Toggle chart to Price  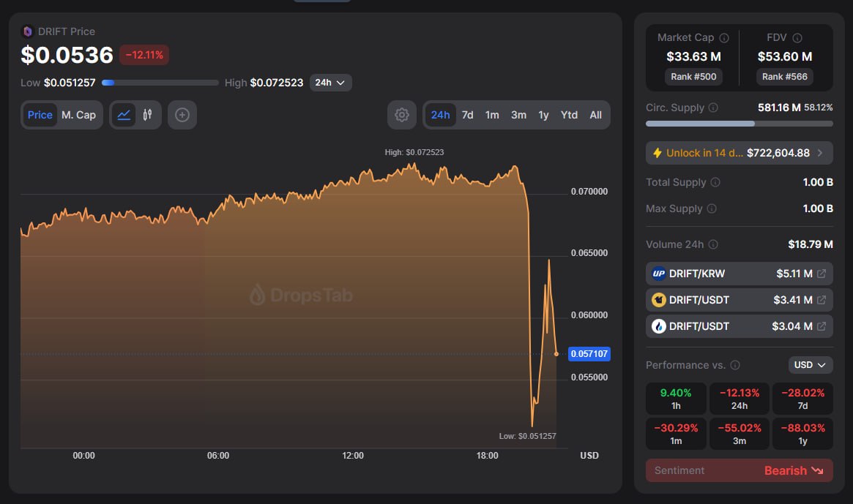click(40, 115)
